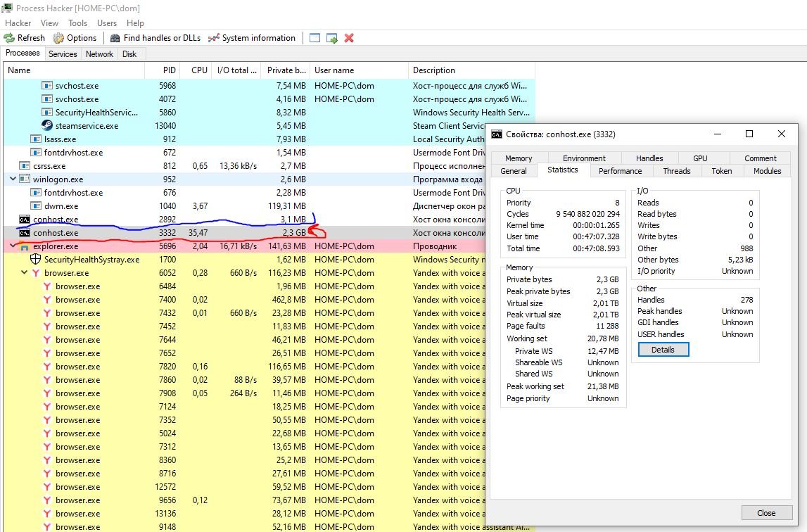This screenshot has height=532, width=807.
Task: Click the SecurityHealthSystray.exe shield icon
Action: point(36,260)
